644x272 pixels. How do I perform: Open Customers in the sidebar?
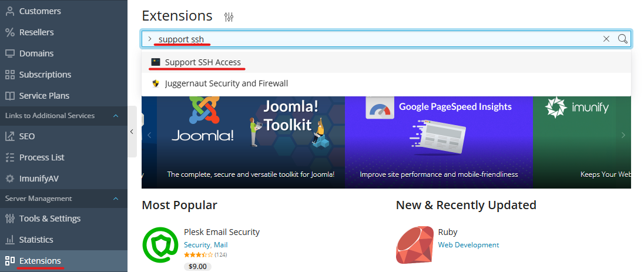[x=63, y=11]
